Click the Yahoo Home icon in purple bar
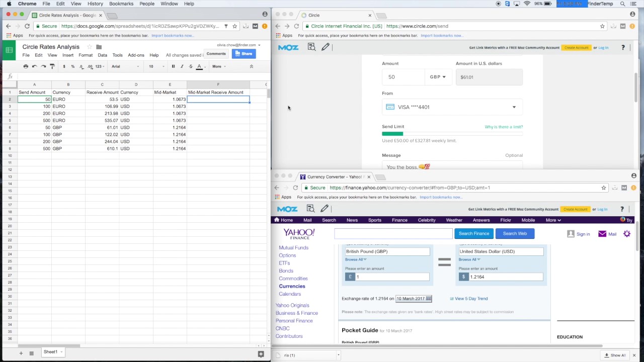Screen dimensions: 644x362 click(276, 220)
